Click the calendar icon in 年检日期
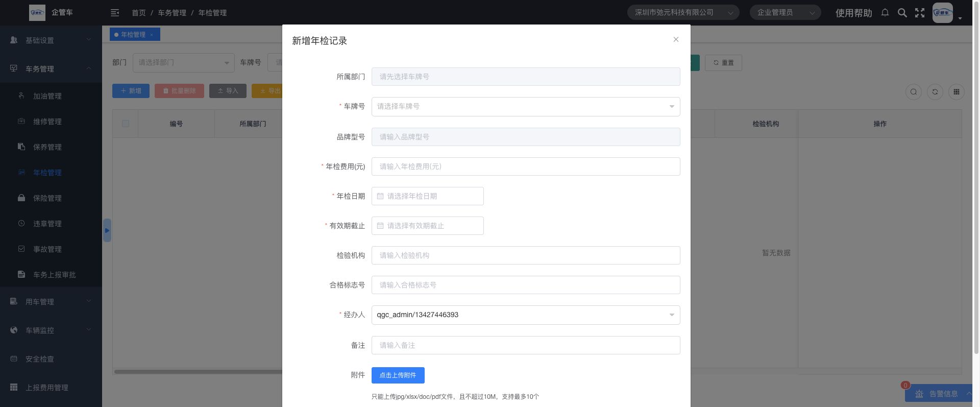The height and width of the screenshot is (407, 980). click(380, 196)
